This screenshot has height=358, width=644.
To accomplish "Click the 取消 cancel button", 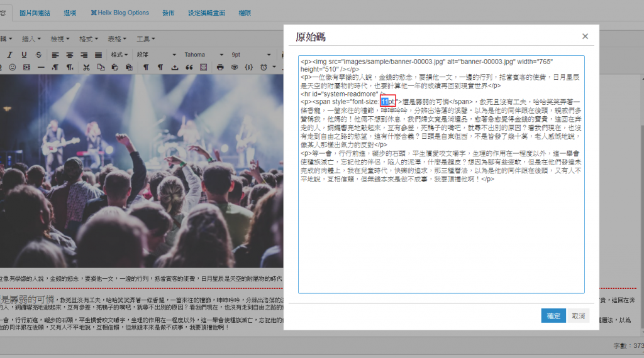I will click(x=578, y=316).
